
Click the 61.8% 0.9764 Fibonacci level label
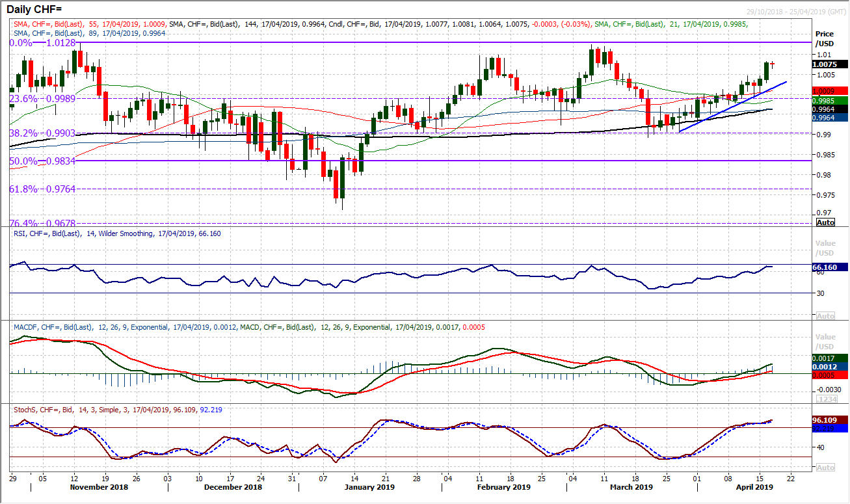click(43, 189)
